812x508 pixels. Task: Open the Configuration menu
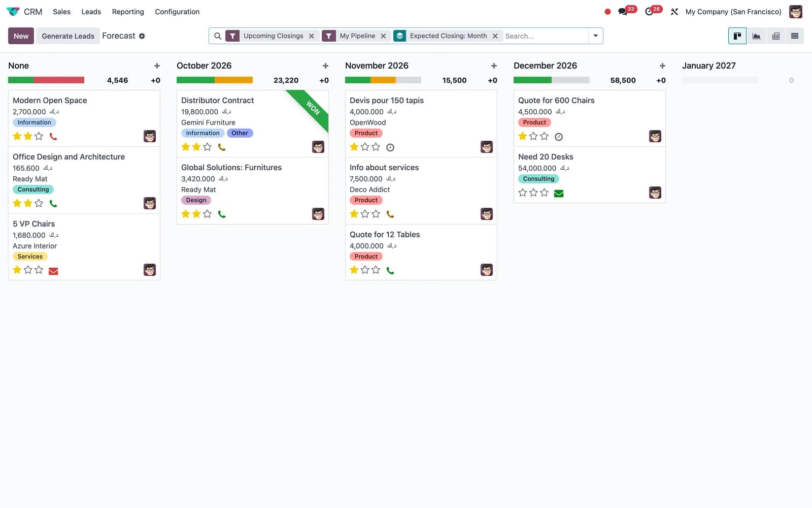(x=177, y=12)
